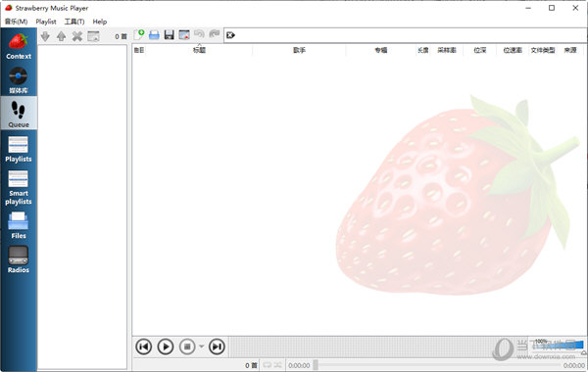Viewport: 588px width, 372px height.
Task: Click the redo arrow in the playlist toolbar
Action: click(x=214, y=34)
